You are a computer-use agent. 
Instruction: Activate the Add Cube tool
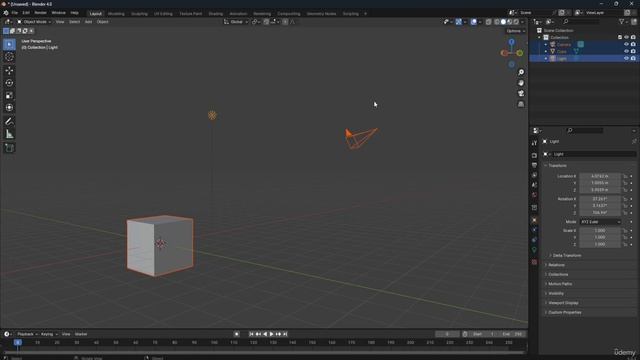(x=9, y=148)
